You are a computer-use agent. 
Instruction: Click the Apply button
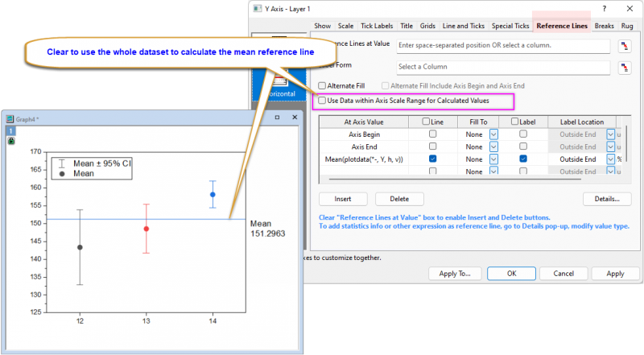615,274
